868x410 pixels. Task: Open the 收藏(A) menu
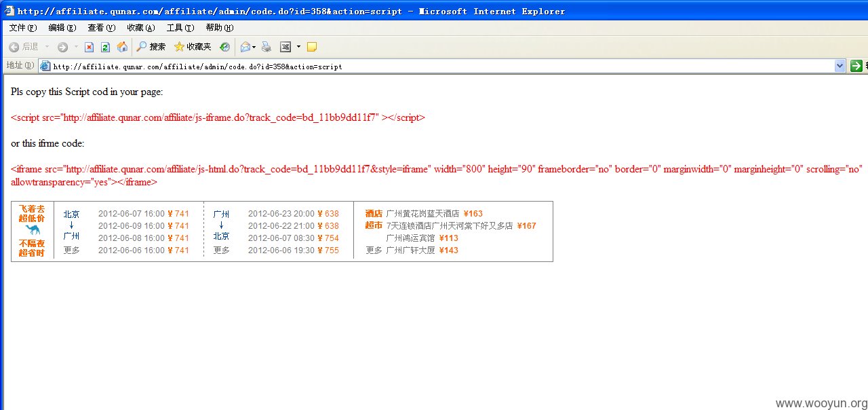pyautogui.click(x=140, y=28)
